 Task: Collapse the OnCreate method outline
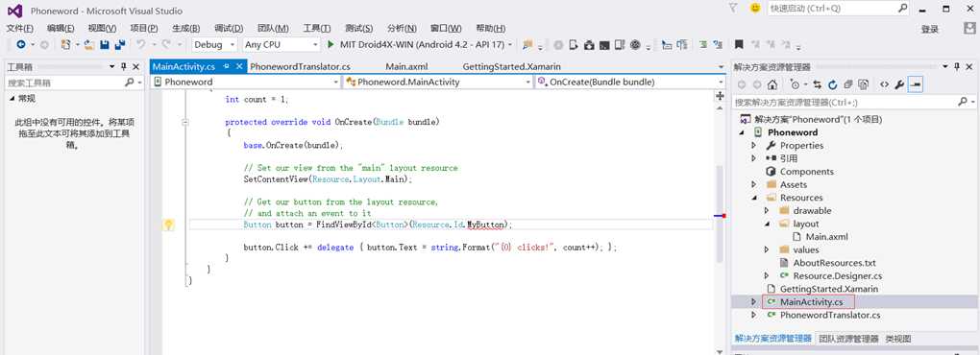185,123
